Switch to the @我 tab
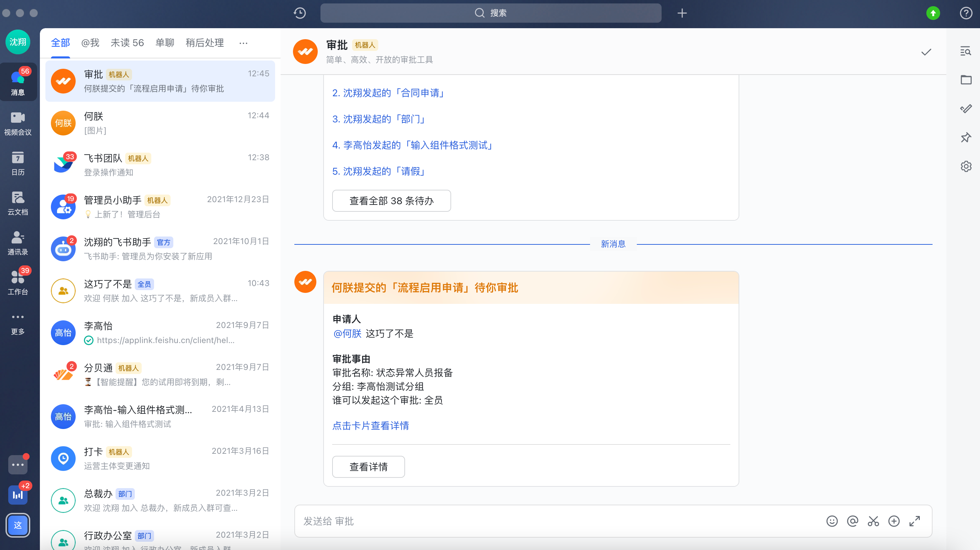The width and height of the screenshot is (980, 550). (90, 43)
